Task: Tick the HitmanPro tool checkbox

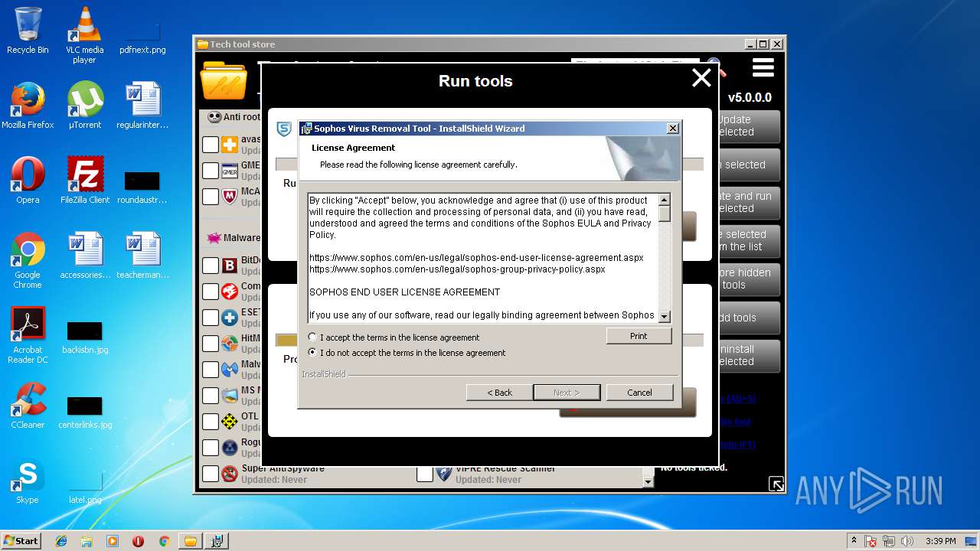Action: coord(211,344)
